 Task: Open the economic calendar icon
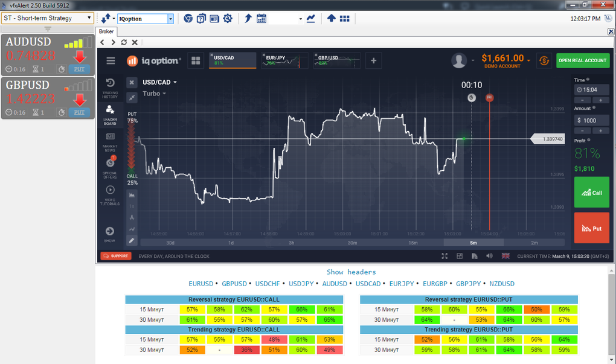tap(261, 19)
